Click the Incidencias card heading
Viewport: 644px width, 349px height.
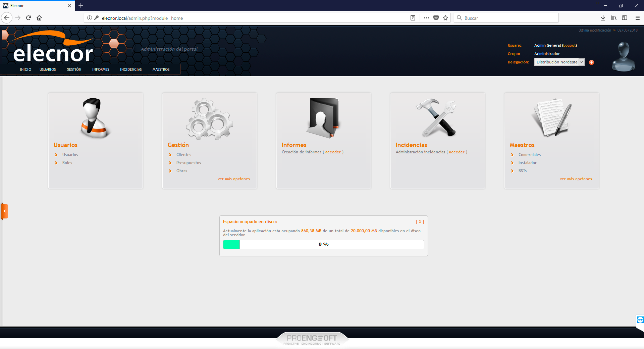(x=411, y=145)
